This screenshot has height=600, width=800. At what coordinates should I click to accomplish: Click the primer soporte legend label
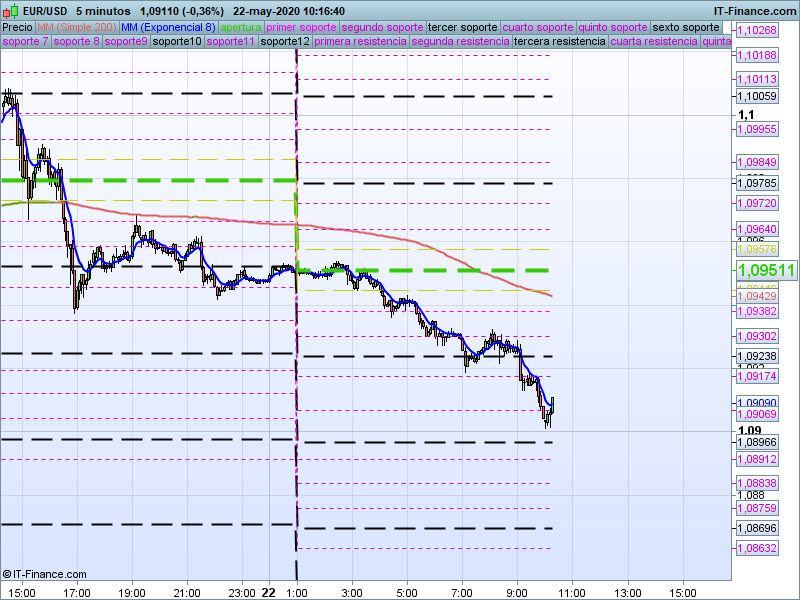[302, 27]
